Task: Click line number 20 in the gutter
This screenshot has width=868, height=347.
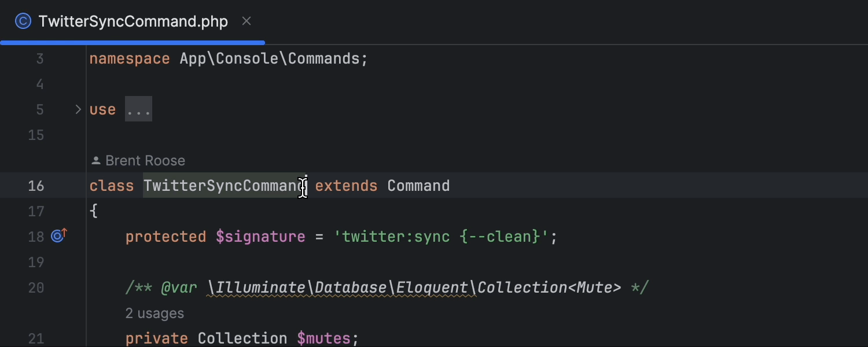Action: (36, 287)
